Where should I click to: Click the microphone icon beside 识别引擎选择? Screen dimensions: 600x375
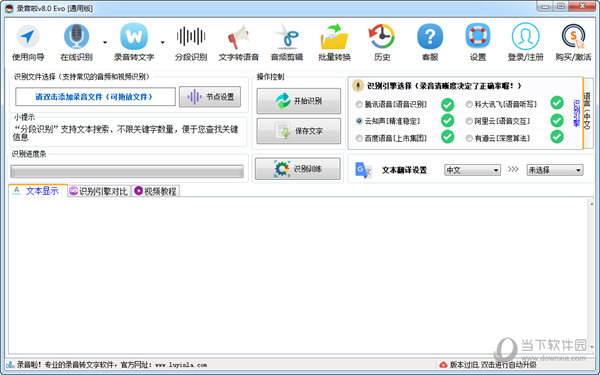coord(358,86)
